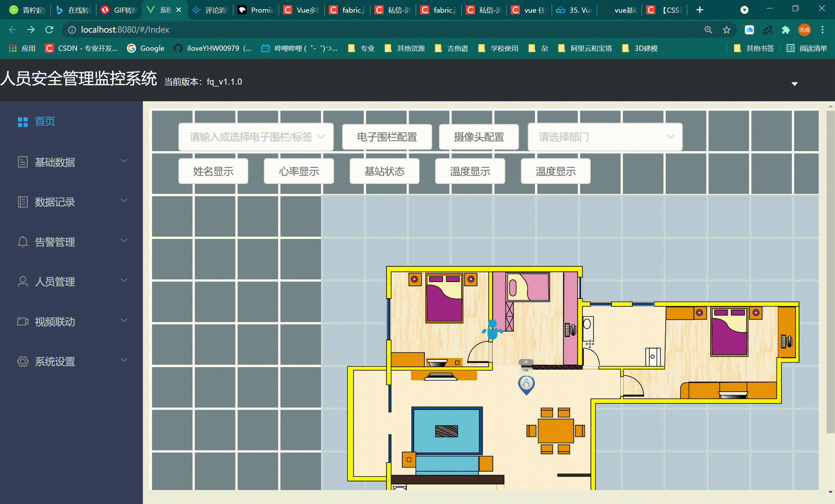Open the 请选择部门 department dropdown
835x504 pixels.
pos(605,137)
